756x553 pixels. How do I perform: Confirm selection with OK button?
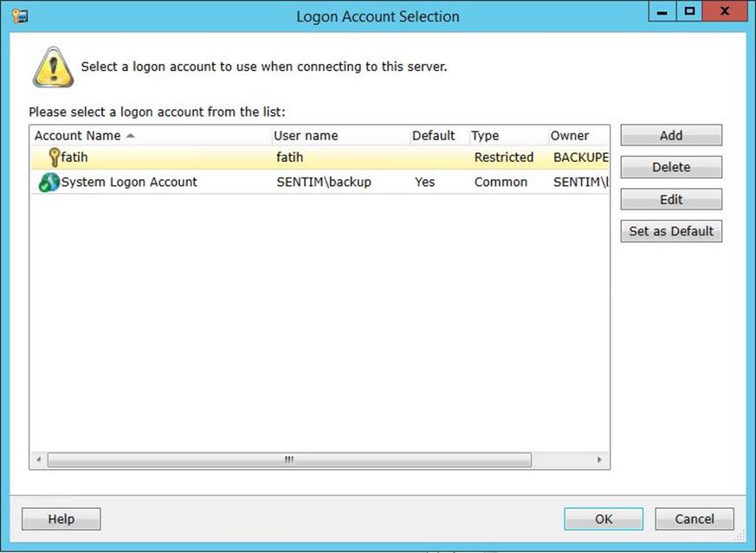(x=604, y=518)
